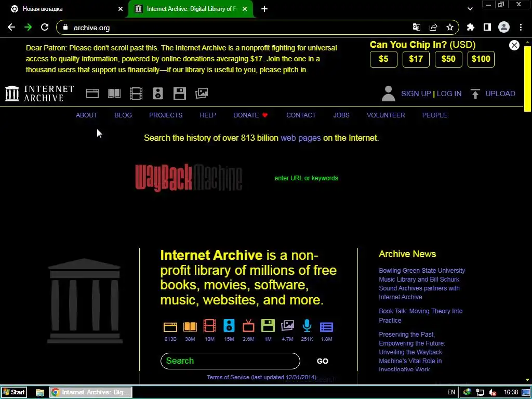Click the Internet Archive logo

click(39, 94)
